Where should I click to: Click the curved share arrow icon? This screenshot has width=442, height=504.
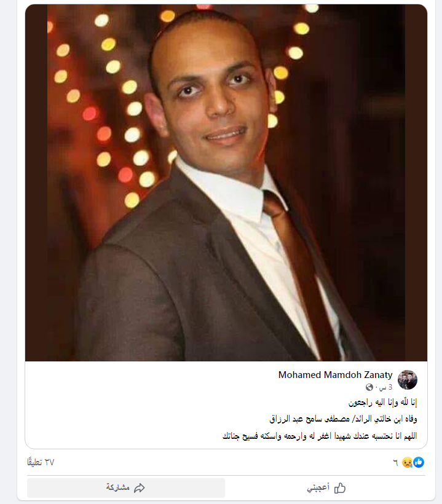(x=140, y=488)
